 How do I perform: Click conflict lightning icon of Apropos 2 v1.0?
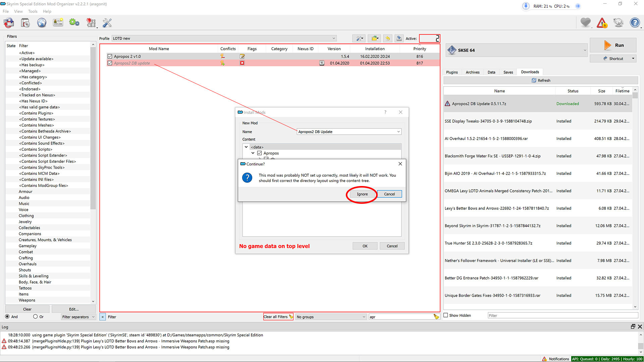pos(222,56)
